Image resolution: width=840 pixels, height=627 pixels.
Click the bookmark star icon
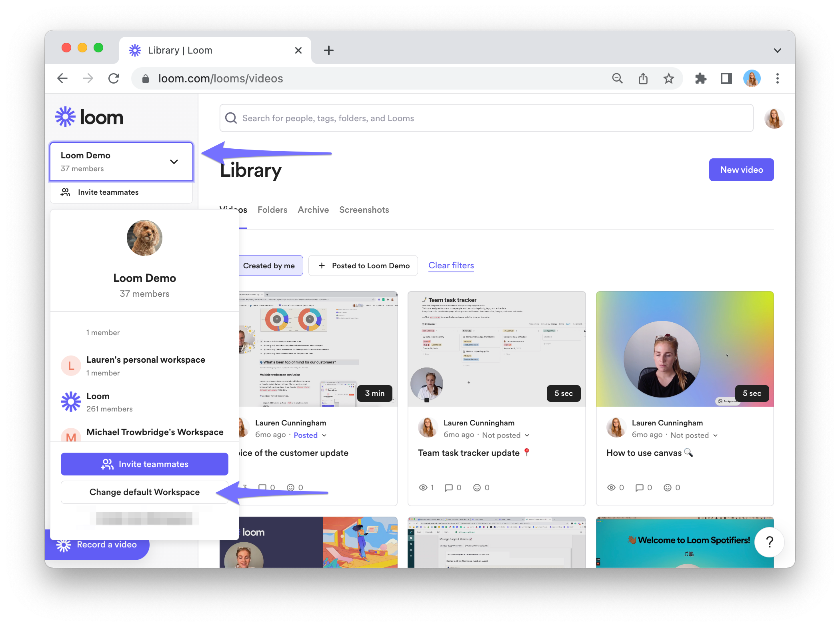(x=668, y=79)
